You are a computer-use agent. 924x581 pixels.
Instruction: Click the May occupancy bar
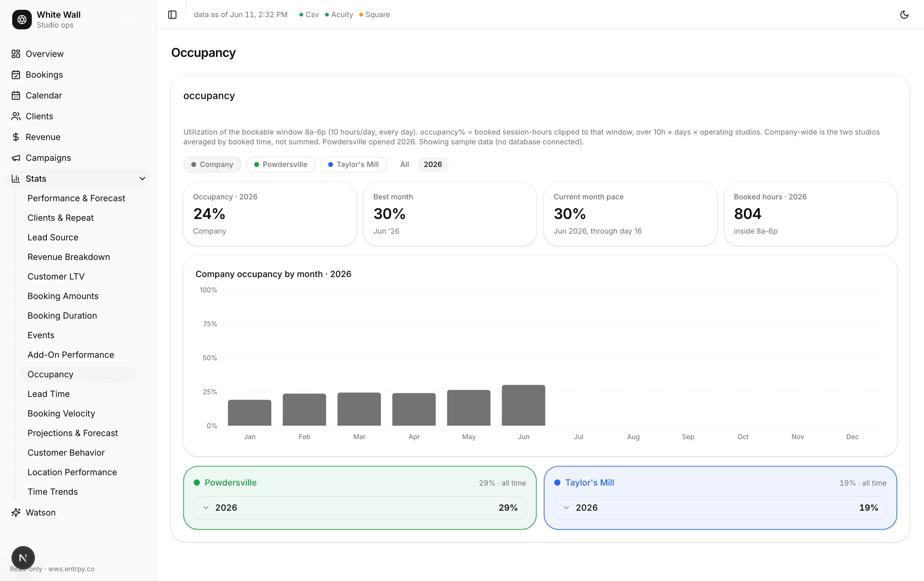[468, 408]
